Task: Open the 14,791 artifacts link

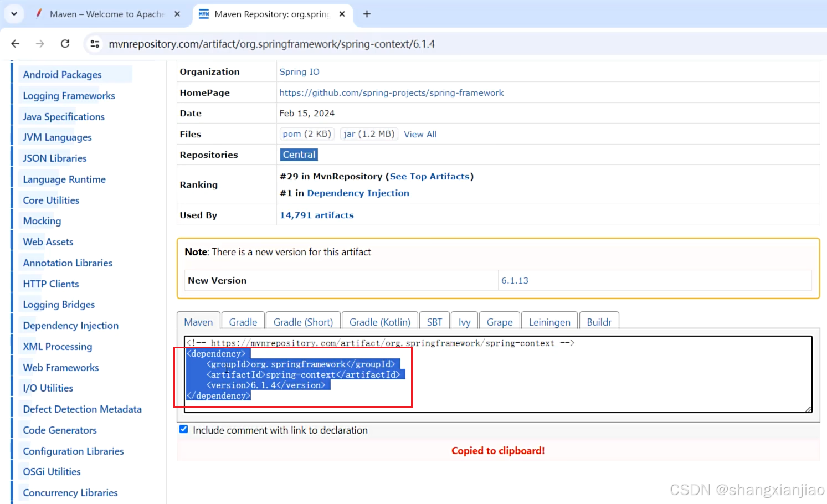Action: point(317,215)
